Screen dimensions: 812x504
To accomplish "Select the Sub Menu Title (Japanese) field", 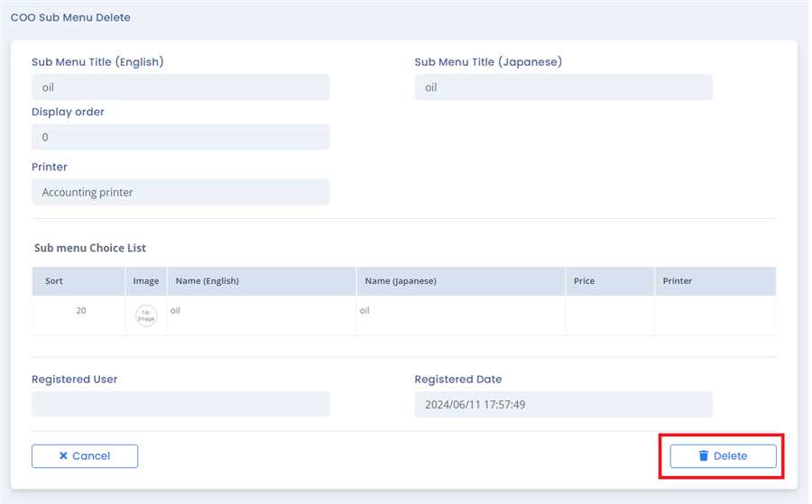I will pos(563,87).
